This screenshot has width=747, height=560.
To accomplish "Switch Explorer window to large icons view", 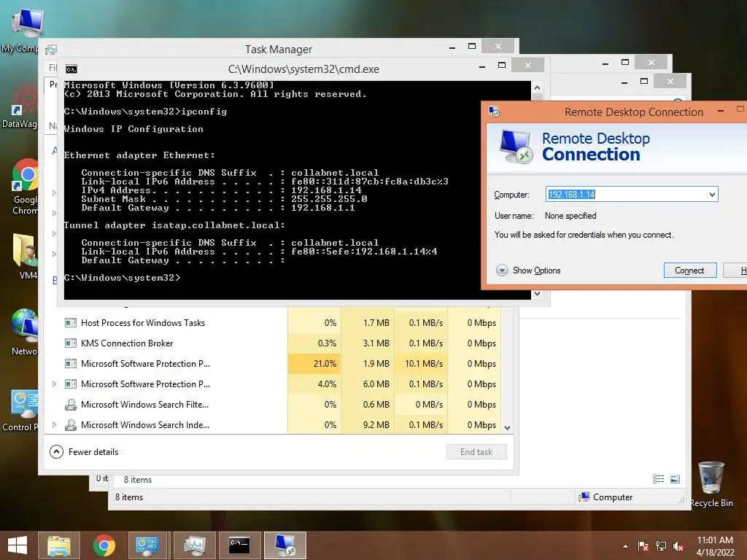I will (675, 479).
